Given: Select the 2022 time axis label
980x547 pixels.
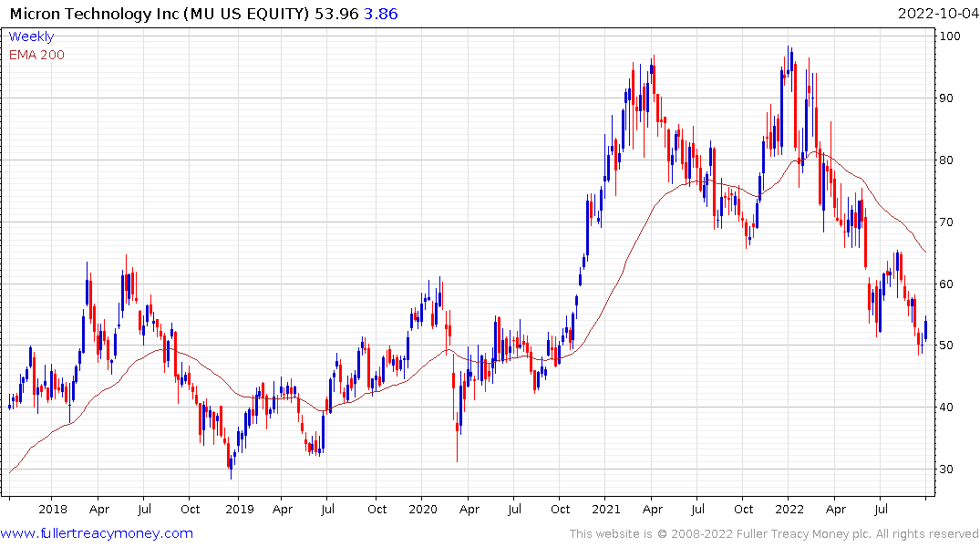Looking at the screenshot, I should pyautogui.click(x=789, y=510).
